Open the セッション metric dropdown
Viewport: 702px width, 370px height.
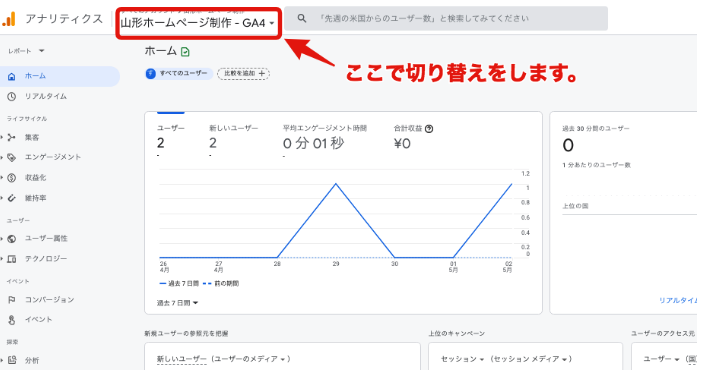[462, 359]
